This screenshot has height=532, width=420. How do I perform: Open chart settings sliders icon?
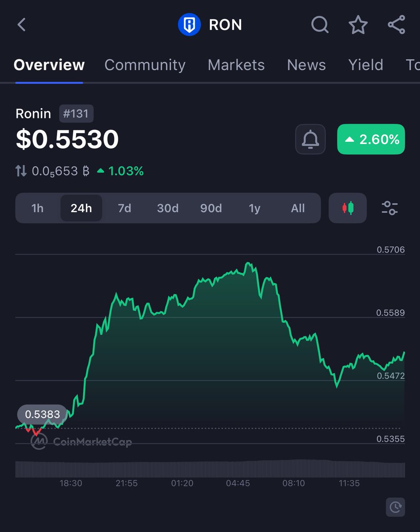(x=390, y=208)
